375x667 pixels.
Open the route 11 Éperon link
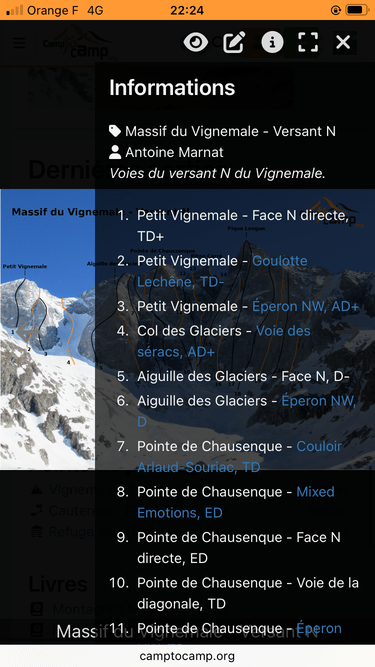tap(319, 628)
